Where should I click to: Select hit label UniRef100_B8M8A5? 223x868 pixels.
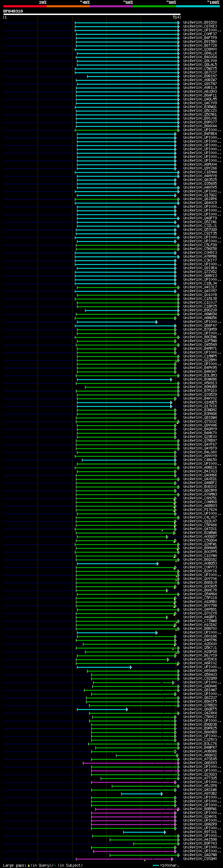200,548
